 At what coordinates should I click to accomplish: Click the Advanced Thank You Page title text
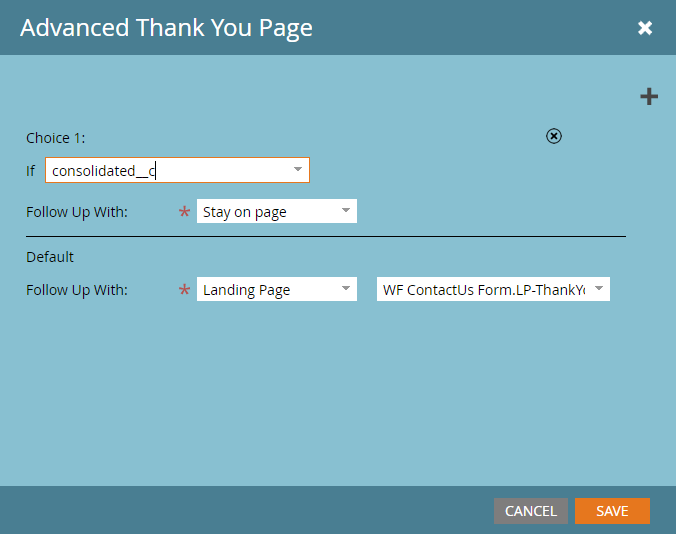coord(166,28)
